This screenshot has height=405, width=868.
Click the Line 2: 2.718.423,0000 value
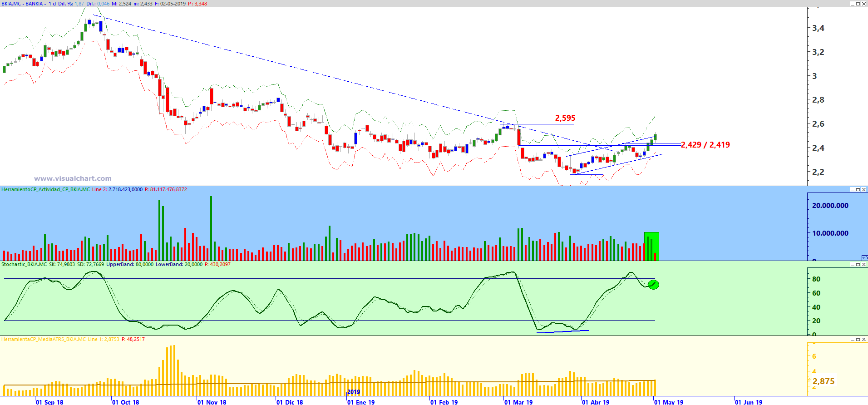117,189
